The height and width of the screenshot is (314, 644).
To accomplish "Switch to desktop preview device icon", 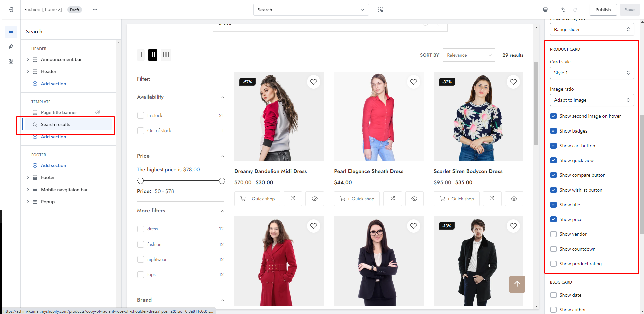I will (x=545, y=10).
